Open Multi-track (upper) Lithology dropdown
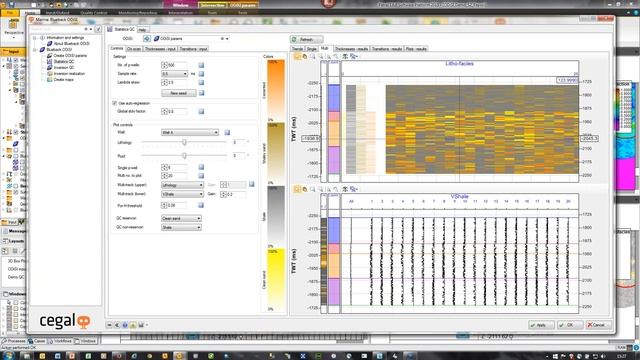 pos(182,185)
